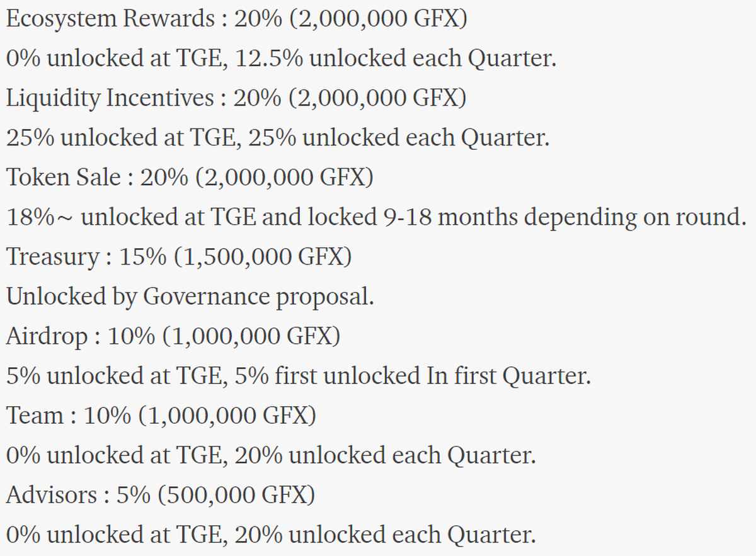The height and width of the screenshot is (556, 756).
Task: Select the "Liquidity Incentives" label
Action: [x=110, y=98]
